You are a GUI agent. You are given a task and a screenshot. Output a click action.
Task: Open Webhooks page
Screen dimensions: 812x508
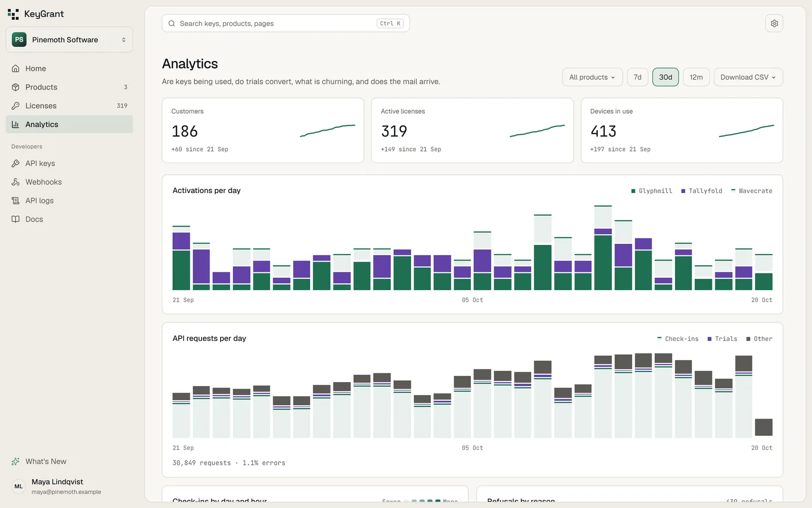tap(70, 182)
